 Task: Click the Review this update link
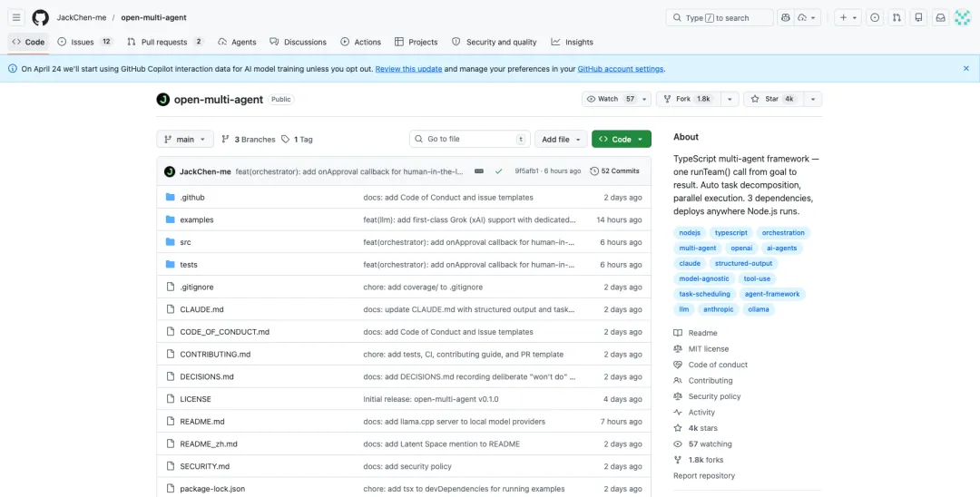[x=408, y=69]
